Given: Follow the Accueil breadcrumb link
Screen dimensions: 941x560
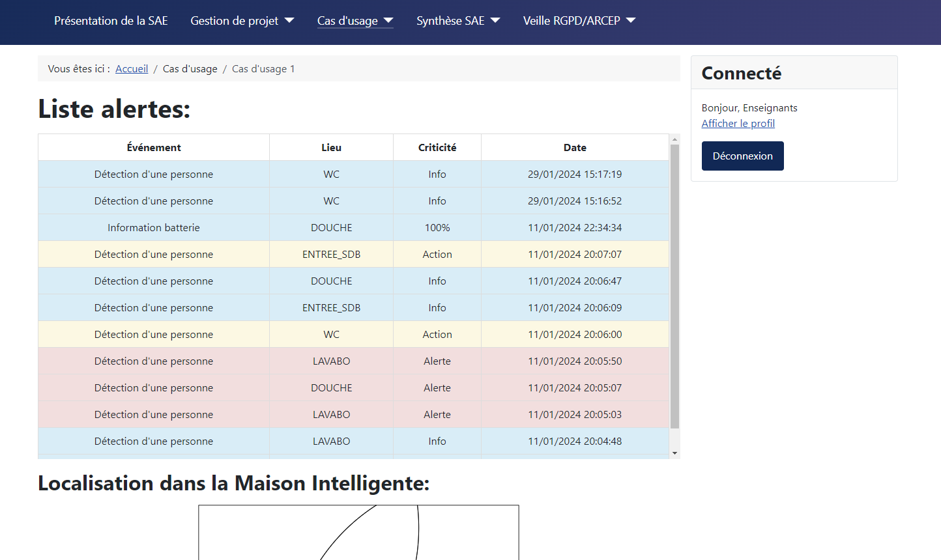Looking at the screenshot, I should 132,68.
